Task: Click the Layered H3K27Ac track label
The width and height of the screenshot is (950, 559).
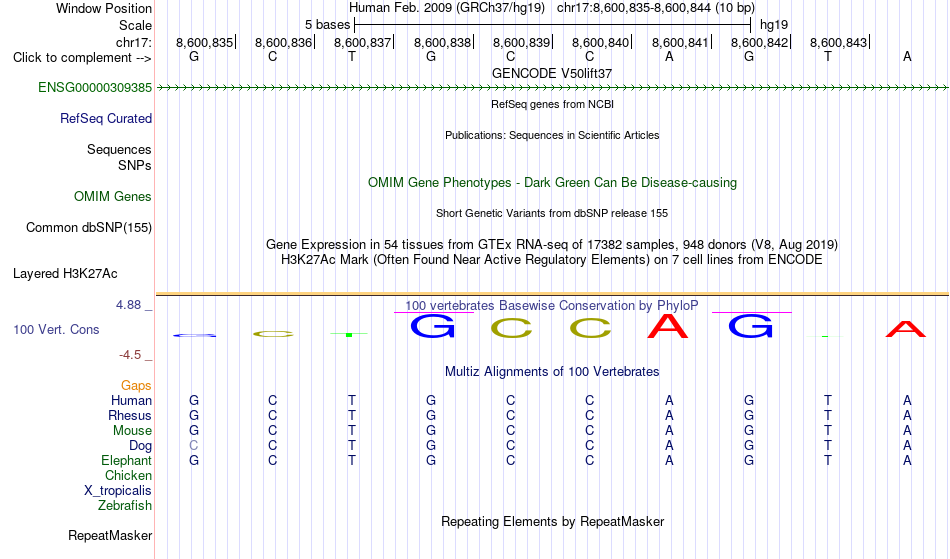Action: (65, 274)
